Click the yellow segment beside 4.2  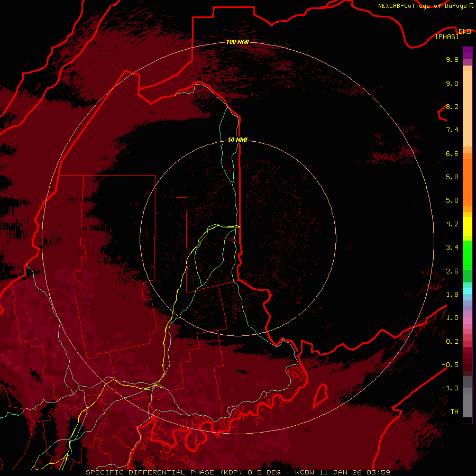pyautogui.click(x=467, y=226)
